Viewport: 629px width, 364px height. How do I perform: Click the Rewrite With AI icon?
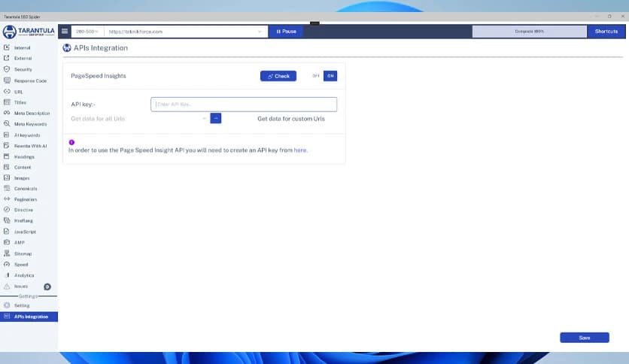click(7, 145)
